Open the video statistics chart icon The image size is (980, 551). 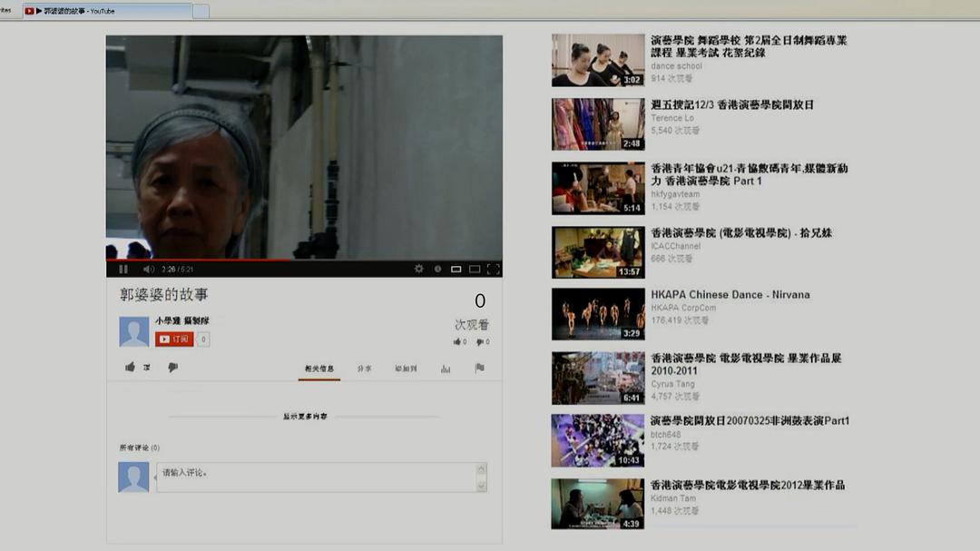tap(446, 369)
